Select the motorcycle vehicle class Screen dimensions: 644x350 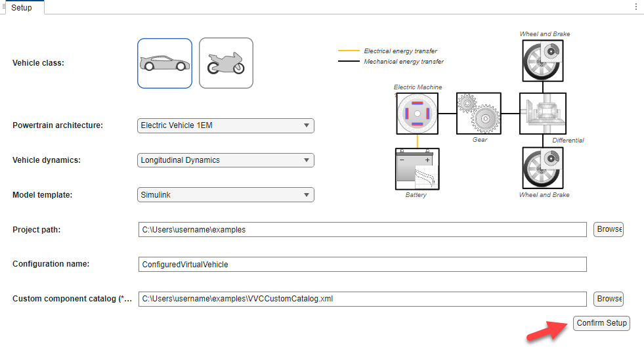[226, 63]
